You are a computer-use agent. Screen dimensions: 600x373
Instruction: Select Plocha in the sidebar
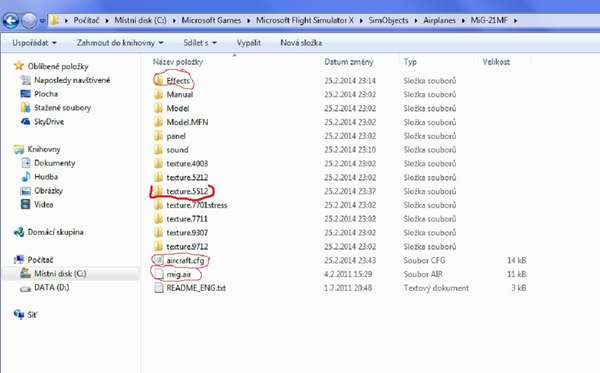coord(46,94)
